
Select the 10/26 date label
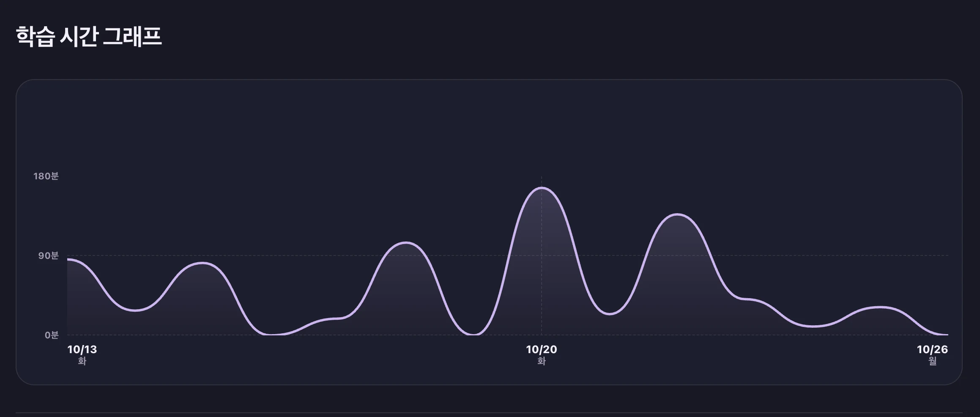(932, 350)
